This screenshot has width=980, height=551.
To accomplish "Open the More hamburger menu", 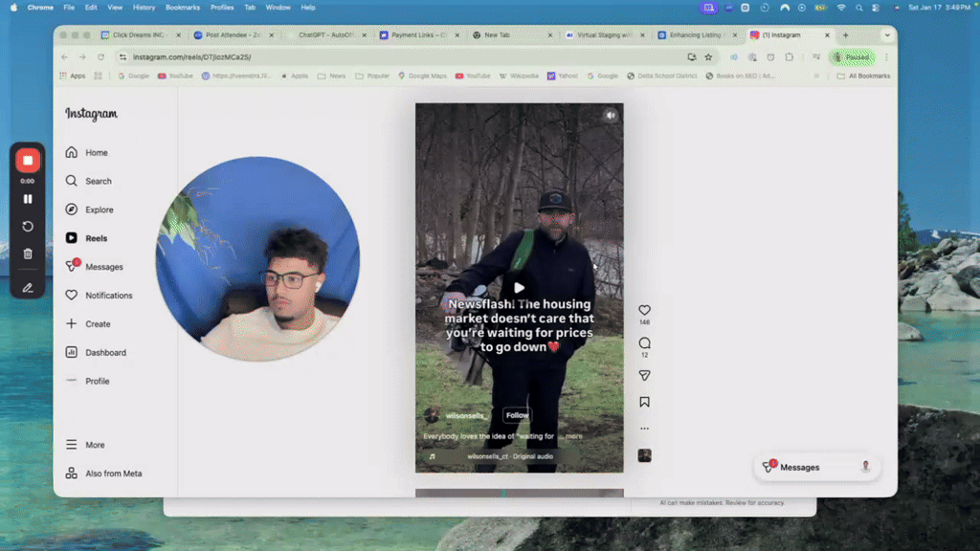I will [85, 445].
